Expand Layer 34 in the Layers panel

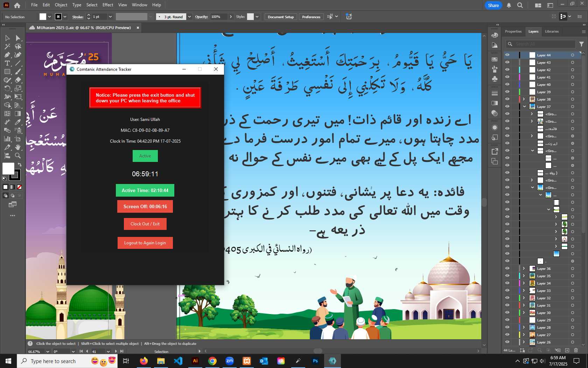pyautogui.click(x=524, y=283)
